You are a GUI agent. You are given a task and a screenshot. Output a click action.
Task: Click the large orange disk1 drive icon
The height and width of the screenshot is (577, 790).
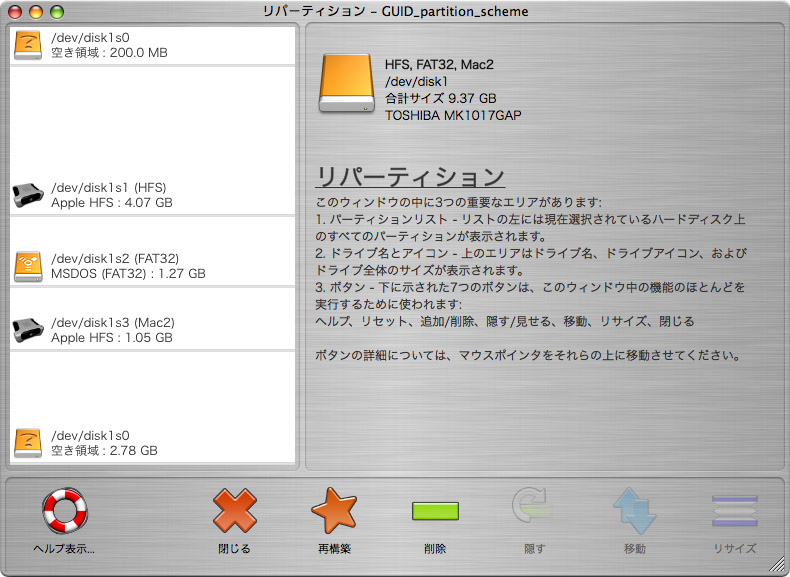(346, 83)
